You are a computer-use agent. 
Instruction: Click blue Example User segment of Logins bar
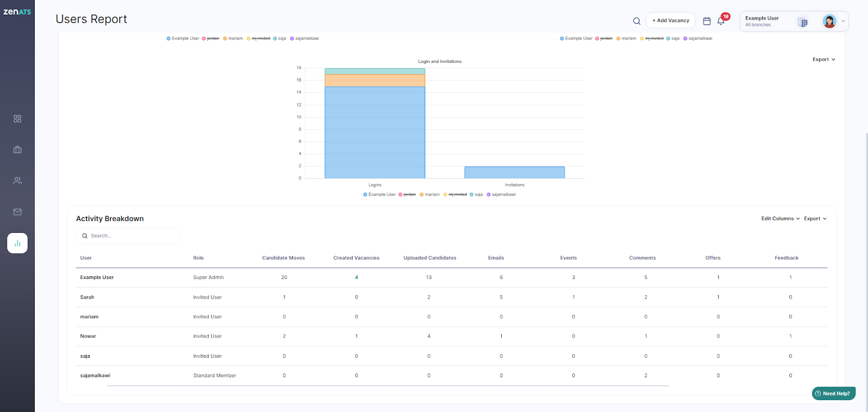click(x=375, y=132)
